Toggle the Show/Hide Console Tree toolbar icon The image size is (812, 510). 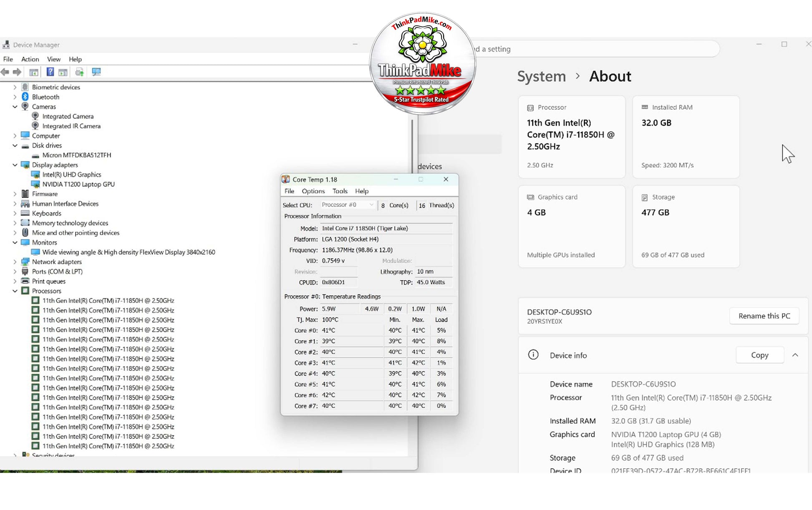tap(34, 72)
